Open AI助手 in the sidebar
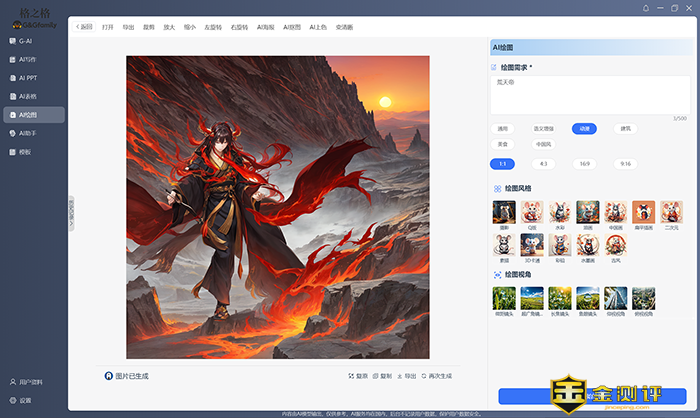 tap(29, 133)
